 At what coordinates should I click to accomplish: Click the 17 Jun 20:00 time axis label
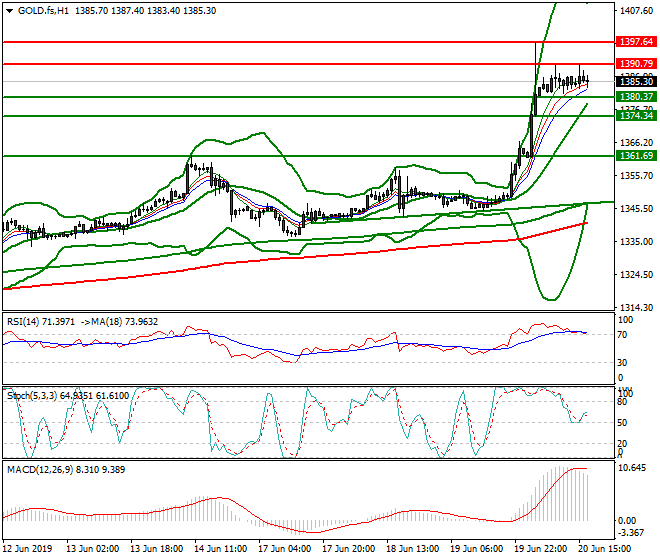tap(349, 549)
